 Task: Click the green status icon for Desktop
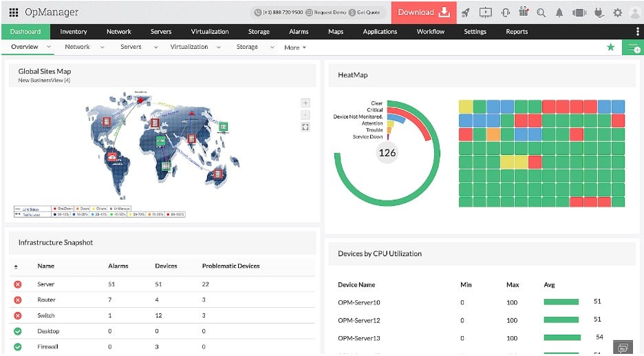18,331
